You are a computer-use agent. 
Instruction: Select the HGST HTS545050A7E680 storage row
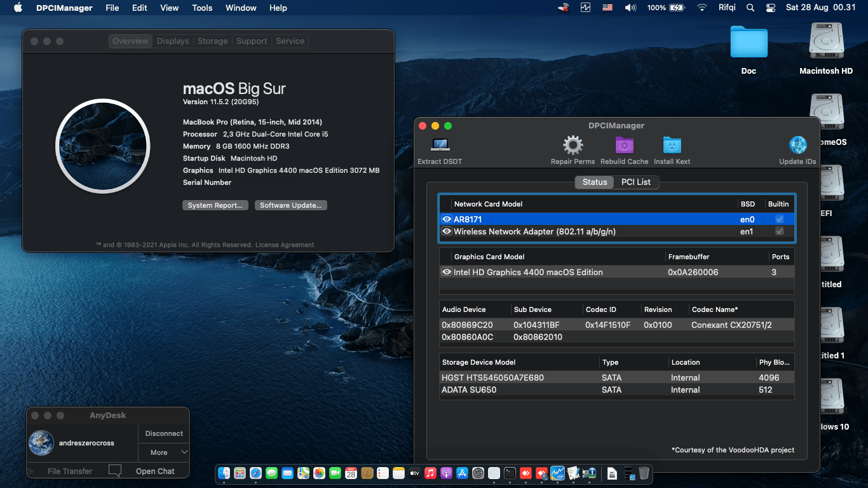pos(616,377)
